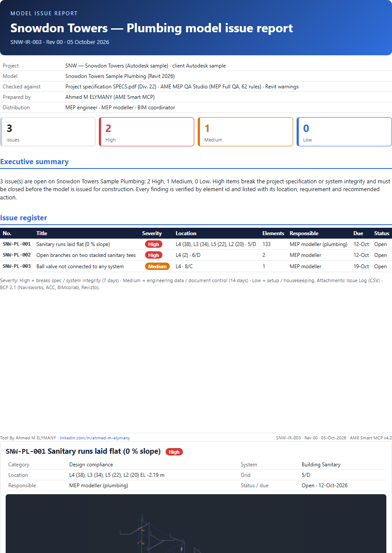Click the 'Responsible' column header
Screen dimensions: 392x553
[304, 233]
